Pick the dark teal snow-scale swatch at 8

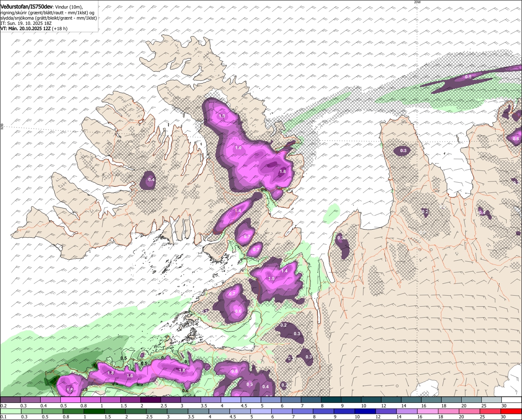[331, 400]
